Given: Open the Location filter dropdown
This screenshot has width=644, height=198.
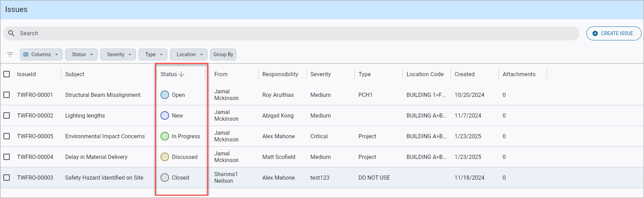Looking at the screenshot, I should (x=189, y=55).
